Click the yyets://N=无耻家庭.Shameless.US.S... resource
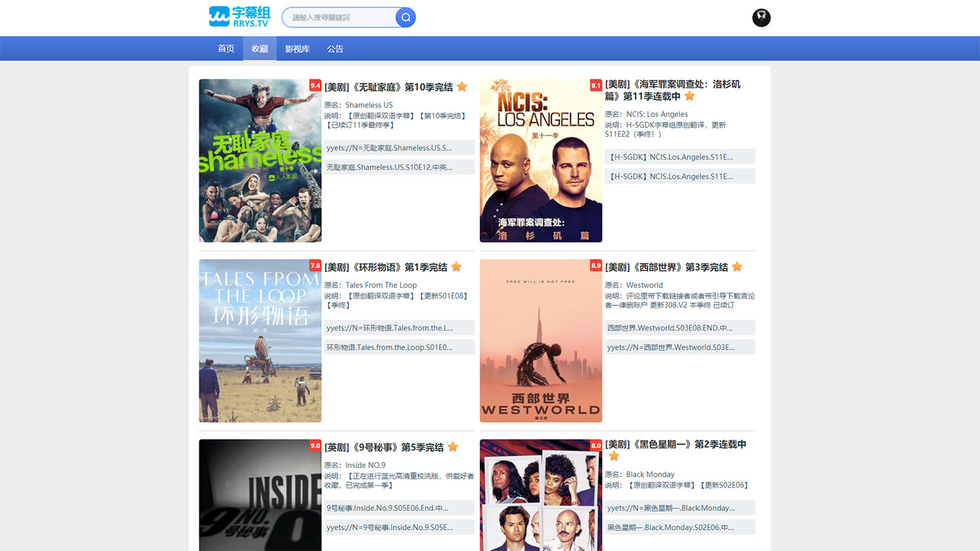The width and height of the screenshot is (980, 551). click(x=399, y=148)
